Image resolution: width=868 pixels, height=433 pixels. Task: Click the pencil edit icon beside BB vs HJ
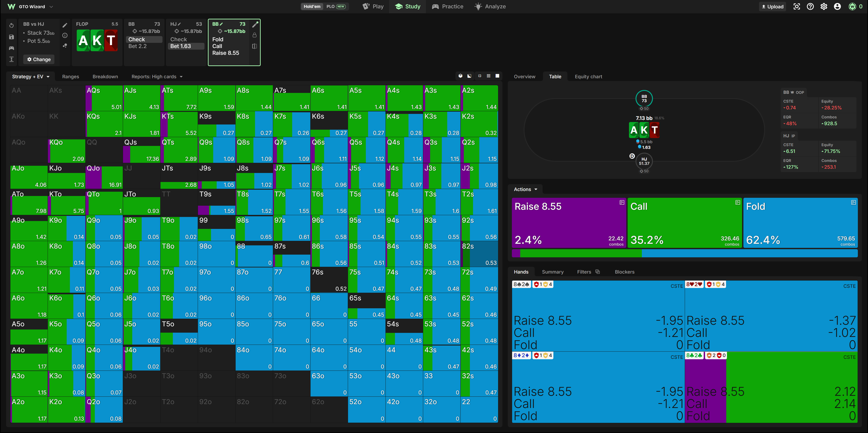point(65,25)
